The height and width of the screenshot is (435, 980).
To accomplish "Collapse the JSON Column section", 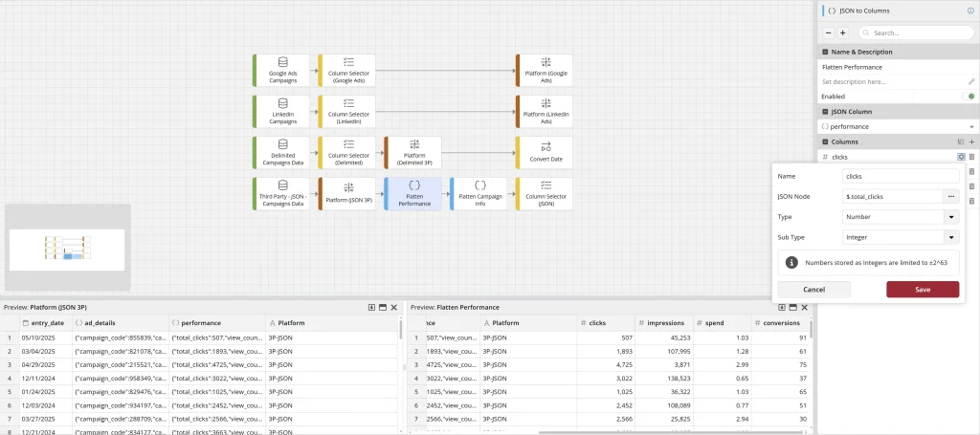I will pyautogui.click(x=825, y=112).
